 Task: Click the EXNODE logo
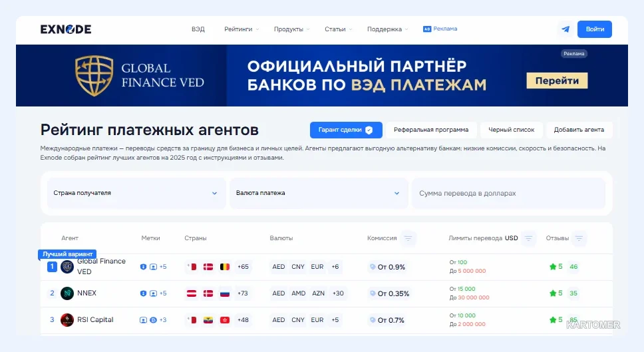point(66,29)
